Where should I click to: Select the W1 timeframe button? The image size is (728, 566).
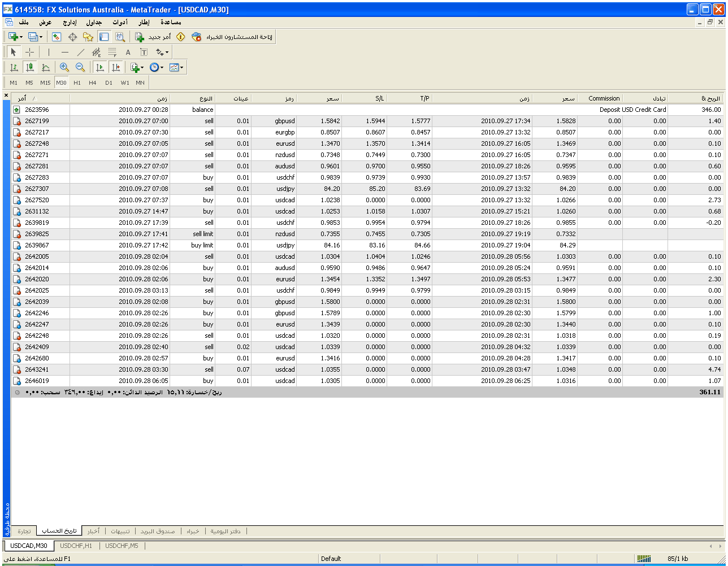[125, 82]
